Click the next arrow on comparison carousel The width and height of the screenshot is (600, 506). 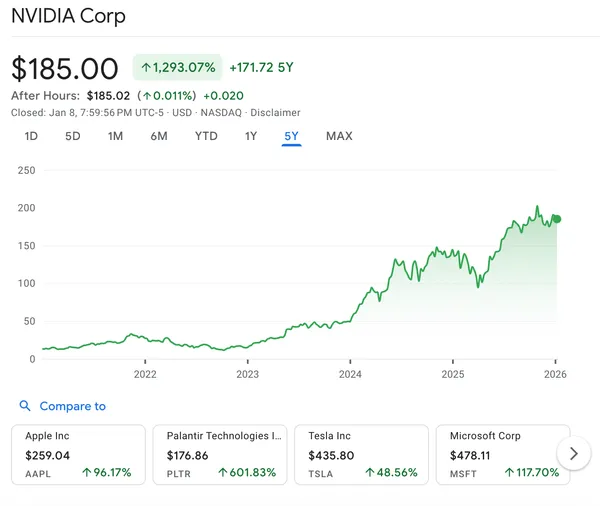tap(573, 454)
